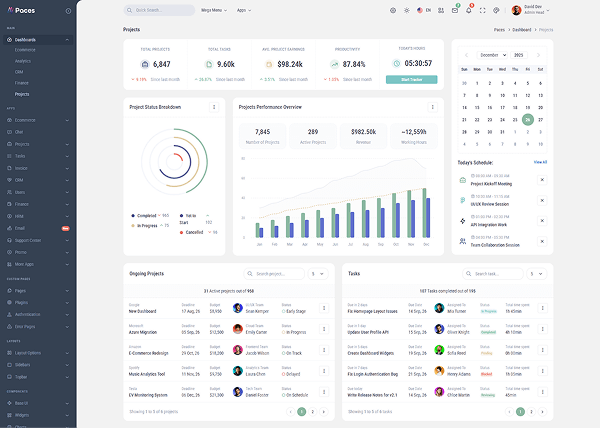Image resolution: width=600 pixels, height=428 pixels.
Task: Click the View All schedule link
Action: pos(540,161)
